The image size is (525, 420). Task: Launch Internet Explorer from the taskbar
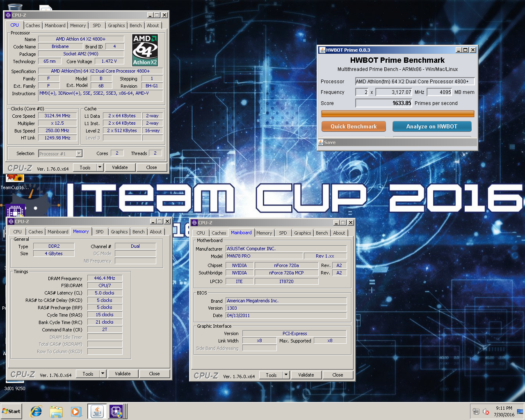click(36, 411)
